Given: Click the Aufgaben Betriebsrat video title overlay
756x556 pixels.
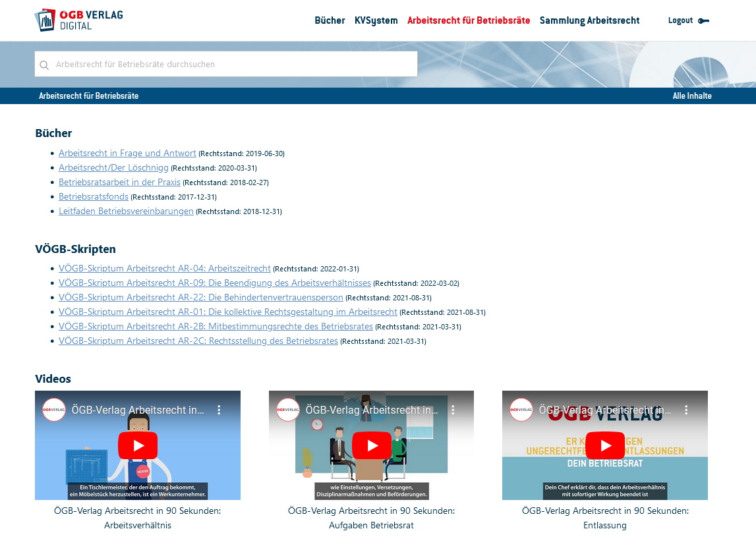Looking at the screenshot, I should [x=372, y=410].
